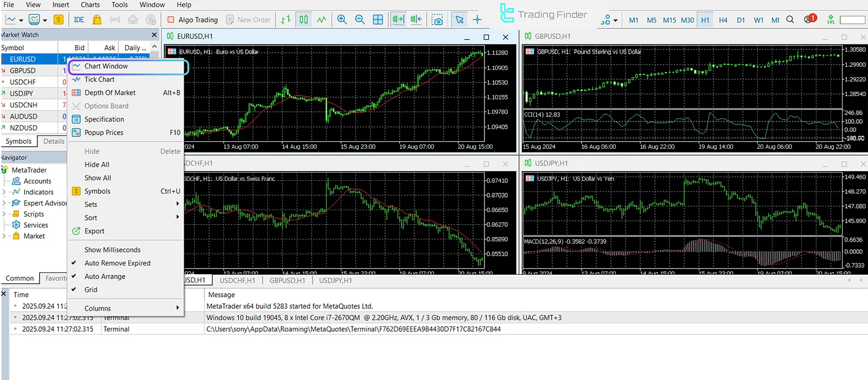Toggle Auto Remove Expired option

tap(117, 263)
